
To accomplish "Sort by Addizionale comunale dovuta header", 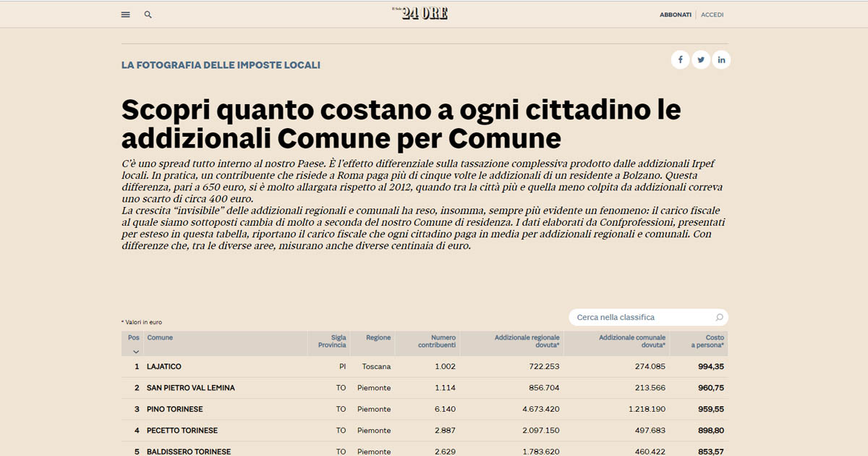I will (x=631, y=342).
